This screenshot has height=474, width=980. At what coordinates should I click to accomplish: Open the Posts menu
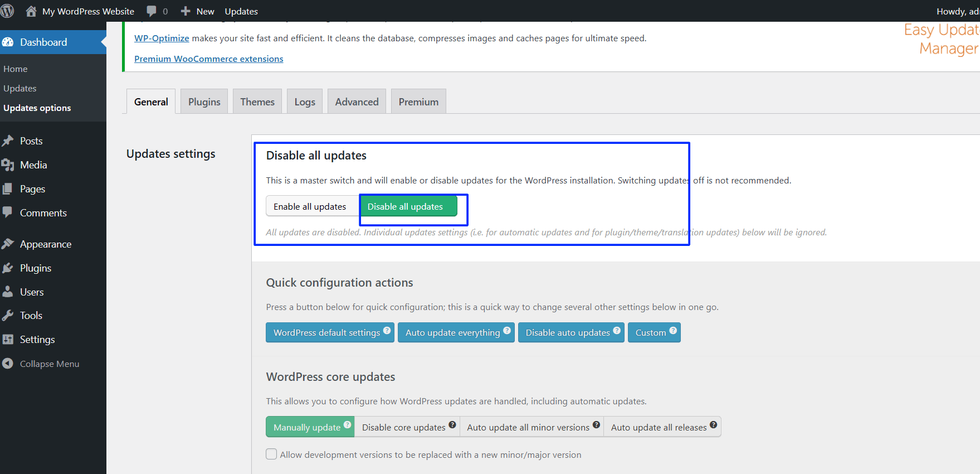pos(53,141)
